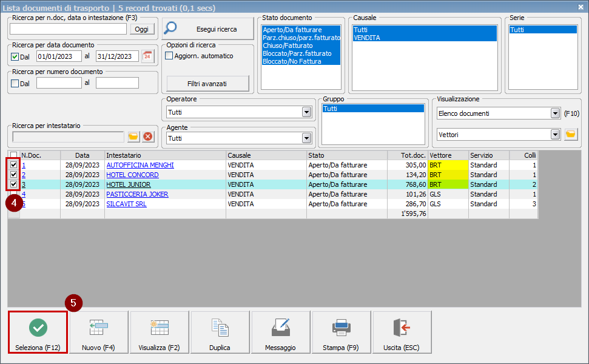Click the GLS cell for SILCAVIT SRL

coord(448,204)
